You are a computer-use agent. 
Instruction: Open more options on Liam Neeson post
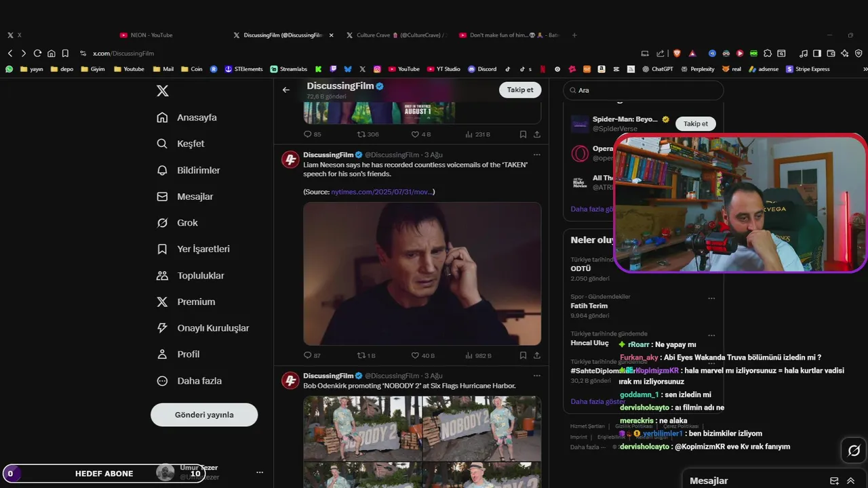(536, 155)
